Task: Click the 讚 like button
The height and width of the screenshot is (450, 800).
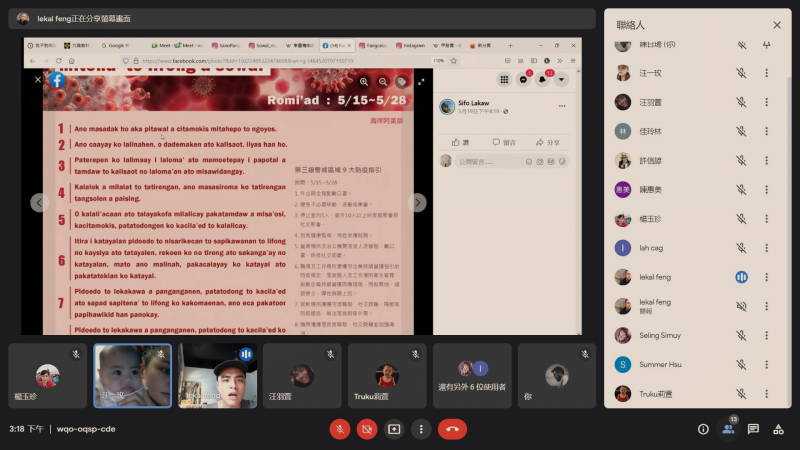Action: (x=460, y=142)
